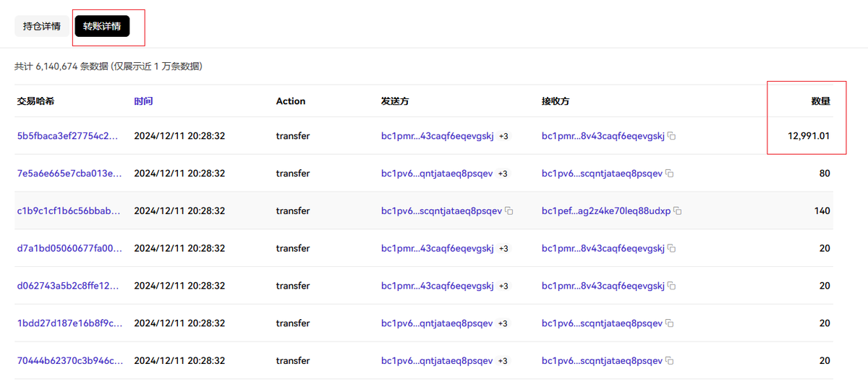This screenshot has height=390, width=868.
Task: Click the timestamp in the 70444b62370c3b946c row
Action: [179, 361]
